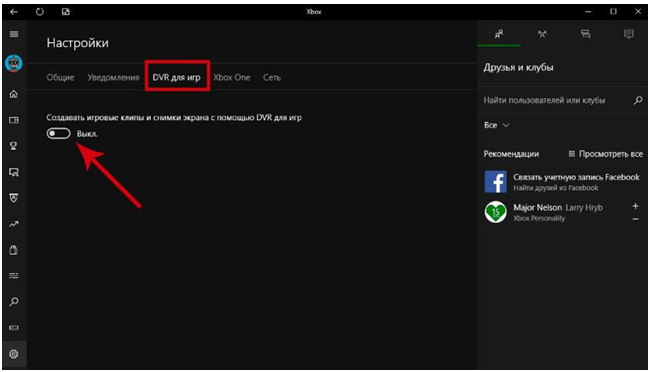Select the Friends and clubs panel icon
Image resolution: width=650 pixels, height=372 pixels.
tap(499, 34)
